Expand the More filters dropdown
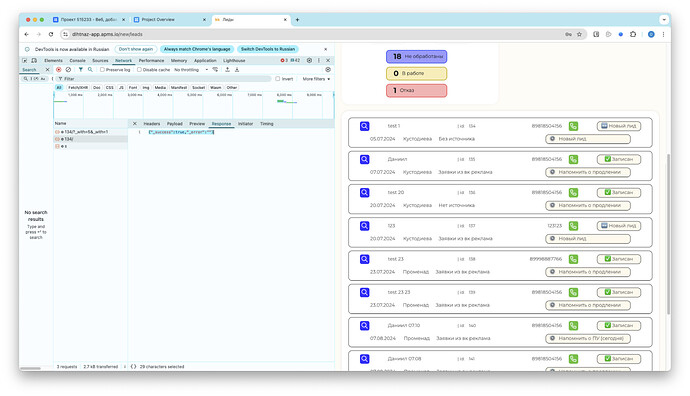Image resolution: width=690 pixels, height=396 pixels. [x=316, y=79]
